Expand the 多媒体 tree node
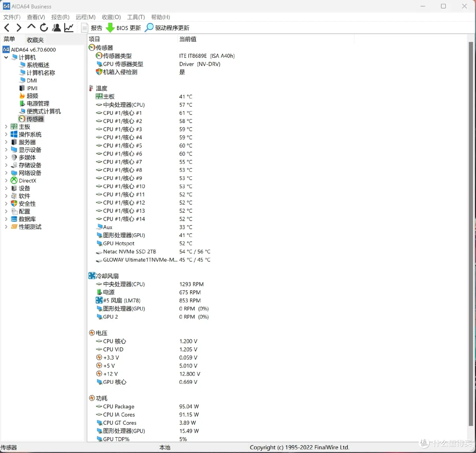The width and height of the screenshot is (476, 453). 6,157
